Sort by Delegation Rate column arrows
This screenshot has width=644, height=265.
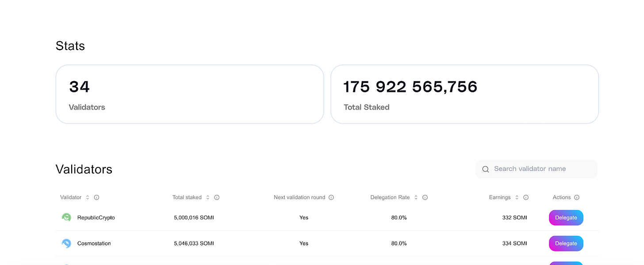(x=416, y=197)
